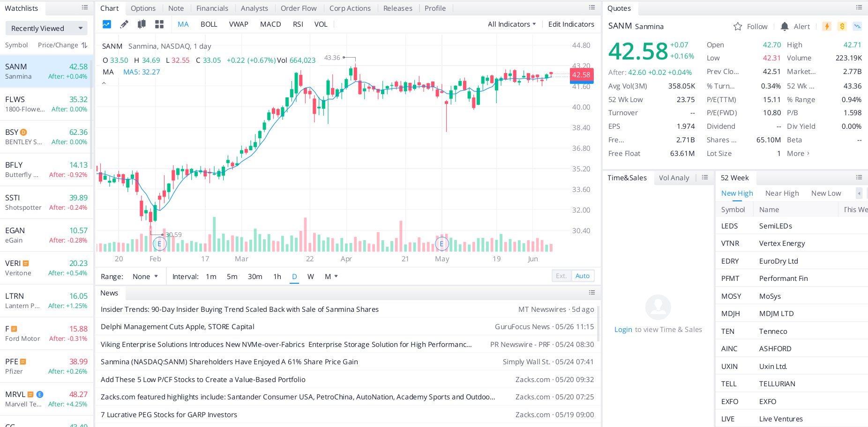Select MRVL Marvell in the watchlist
The image size is (868, 427).
click(46, 399)
